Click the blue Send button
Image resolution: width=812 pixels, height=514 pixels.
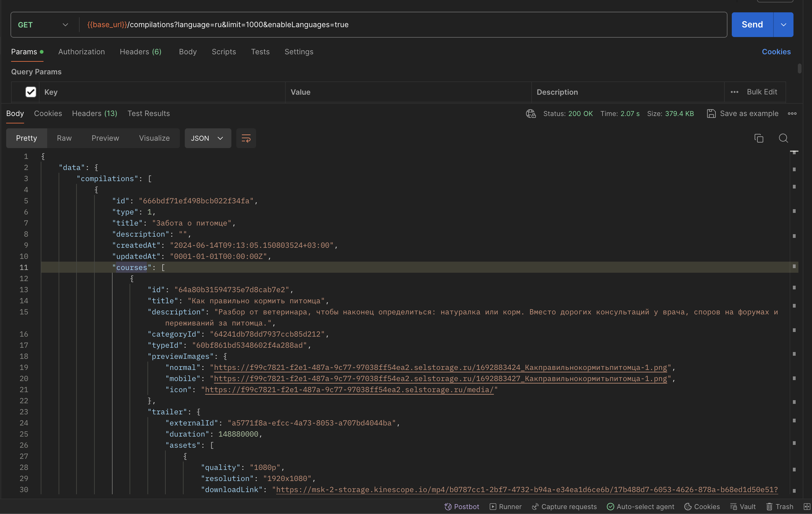752,25
